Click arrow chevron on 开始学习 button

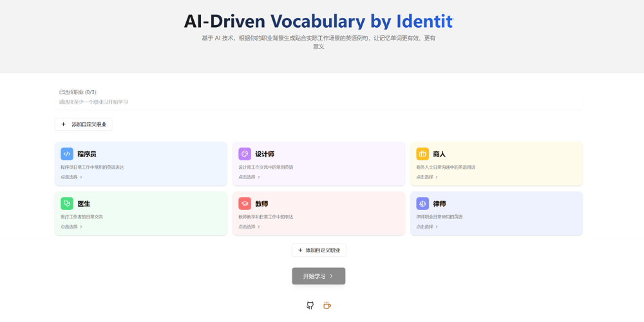pos(332,276)
